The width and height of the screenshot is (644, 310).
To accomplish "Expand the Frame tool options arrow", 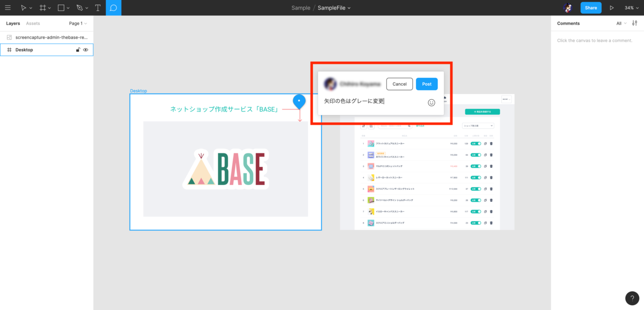I will pos(50,9).
